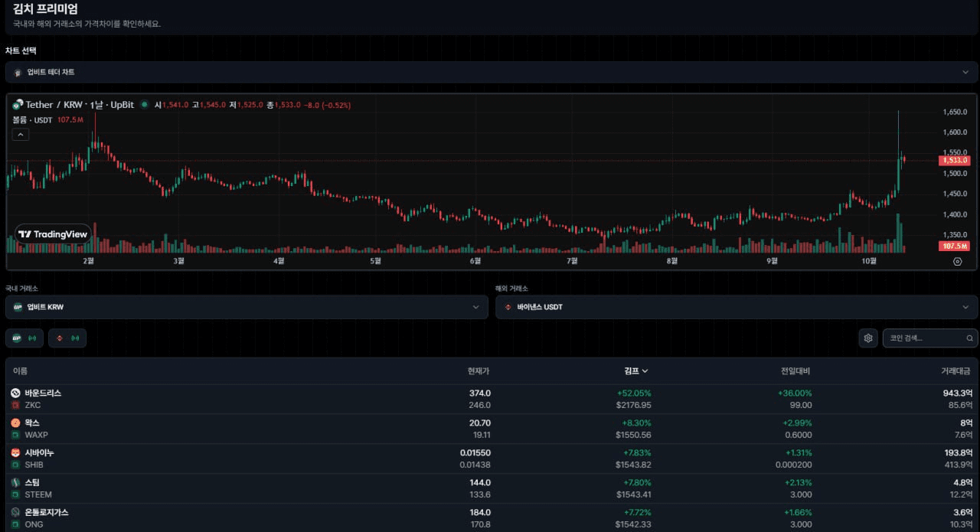The height and width of the screenshot is (532, 980).
Task: Click the WAXP orange coin icon
Action: [15, 423]
